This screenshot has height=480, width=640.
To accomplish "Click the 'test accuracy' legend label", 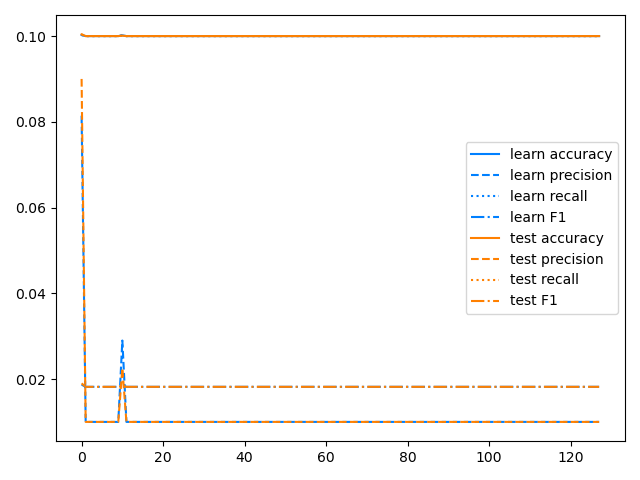I will click(x=556, y=238).
